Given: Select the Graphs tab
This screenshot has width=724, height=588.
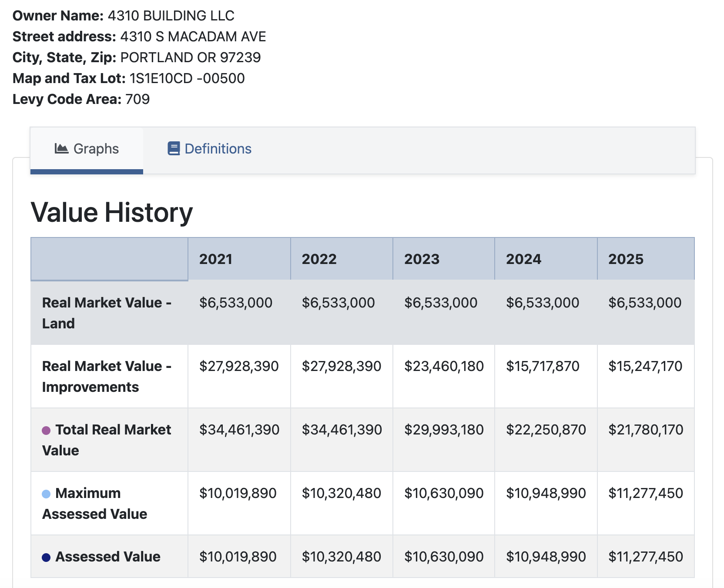Looking at the screenshot, I should pyautogui.click(x=97, y=148).
